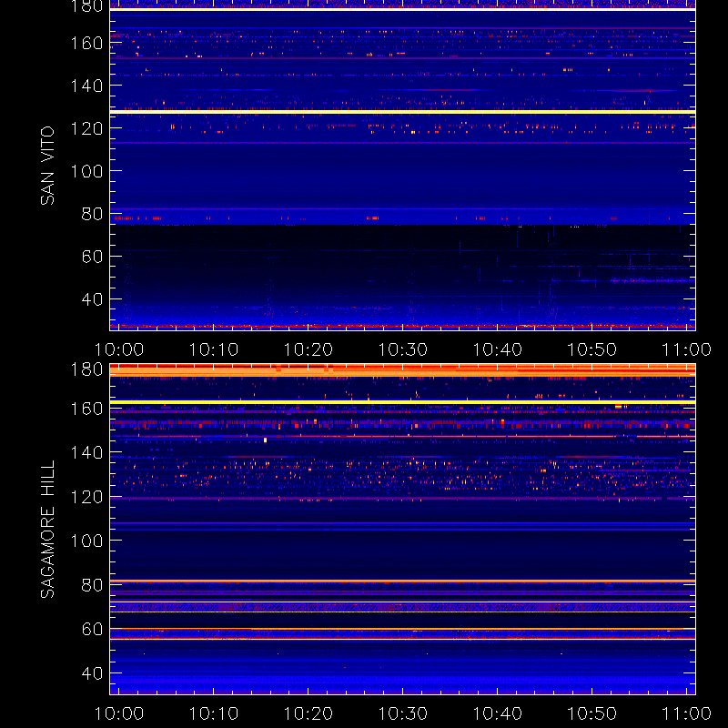Select San Vito plot's 10:30 time label
This screenshot has width=728, height=728.
pos(403,349)
